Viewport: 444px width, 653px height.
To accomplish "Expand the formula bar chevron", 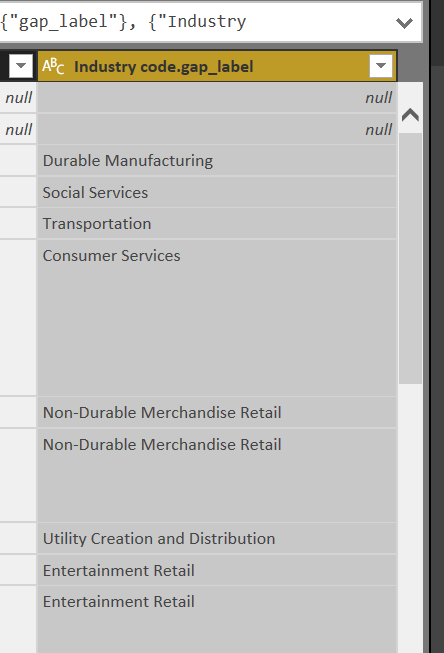I will click(x=404, y=22).
